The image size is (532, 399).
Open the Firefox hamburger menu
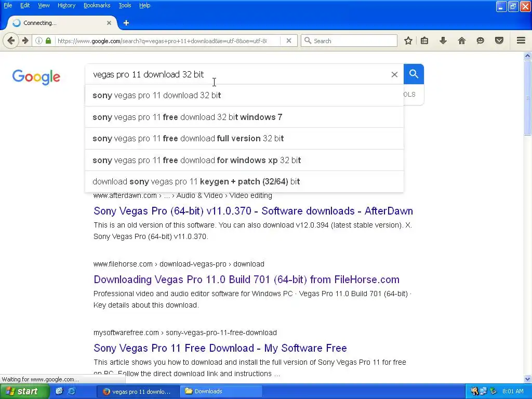pyautogui.click(x=521, y=41)
